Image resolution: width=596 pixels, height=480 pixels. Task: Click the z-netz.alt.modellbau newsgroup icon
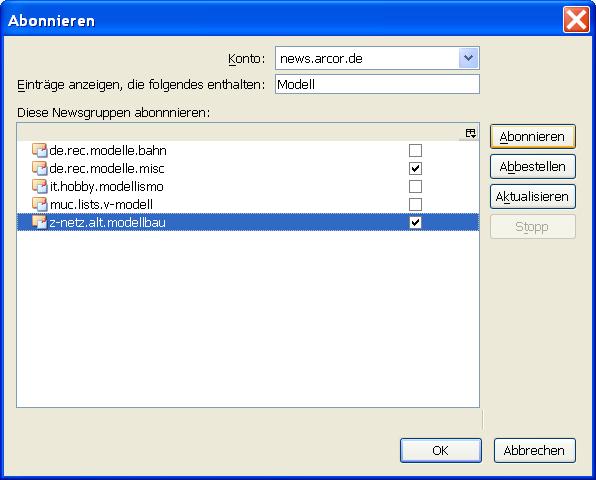[x=39, y=222]
